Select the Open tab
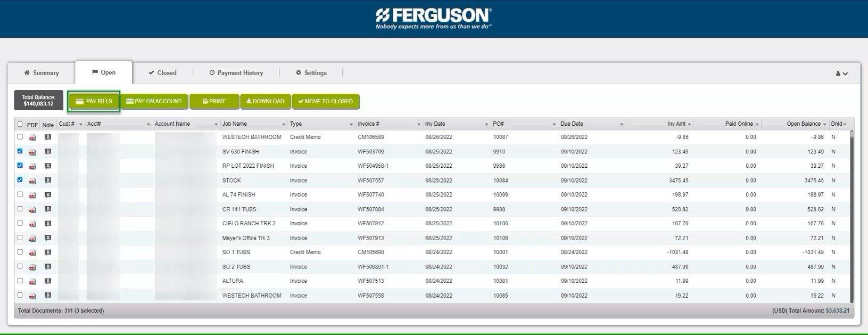The width and height of the screenshot is (868, 335). (104, 72)
